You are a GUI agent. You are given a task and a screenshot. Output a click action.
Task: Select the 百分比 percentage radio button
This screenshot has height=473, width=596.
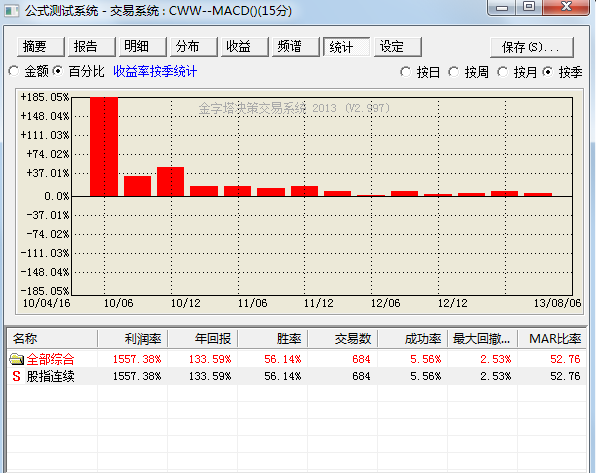tap(57, 71)
